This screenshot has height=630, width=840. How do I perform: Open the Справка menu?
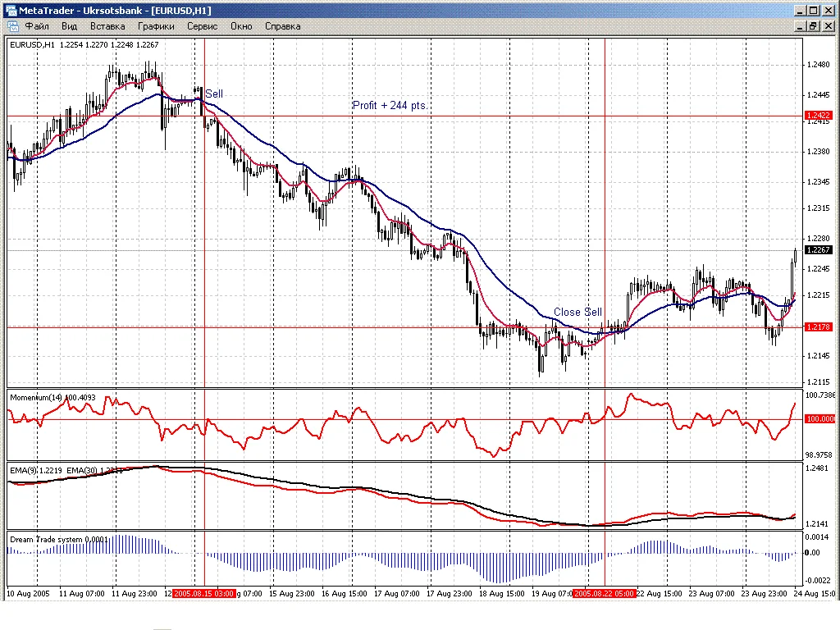click(x=282, y=26)
